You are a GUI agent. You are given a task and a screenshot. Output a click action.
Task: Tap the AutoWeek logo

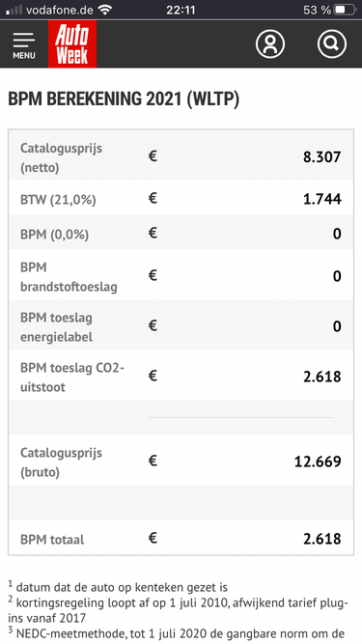coord(72,43)
